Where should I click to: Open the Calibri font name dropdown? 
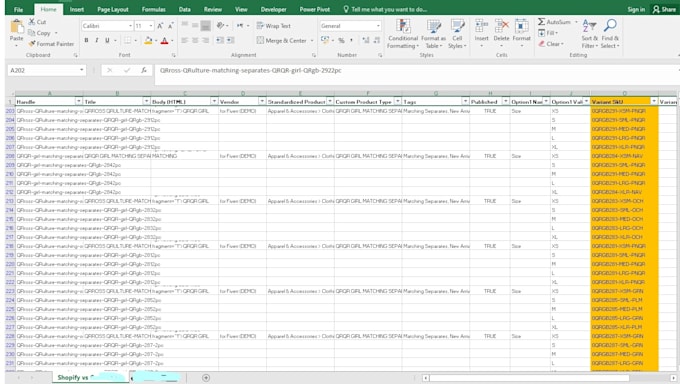click(130, 26)
